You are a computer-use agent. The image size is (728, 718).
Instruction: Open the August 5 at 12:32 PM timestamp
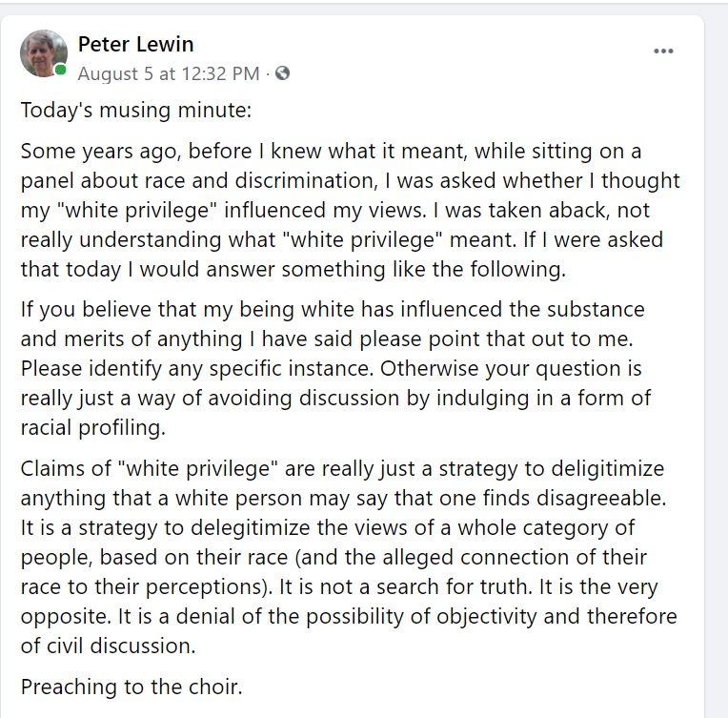pos(169,73)
